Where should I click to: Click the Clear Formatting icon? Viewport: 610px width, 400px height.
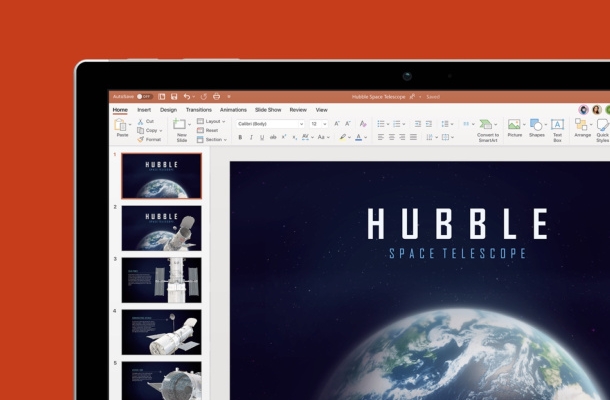(x=363, y=124)
